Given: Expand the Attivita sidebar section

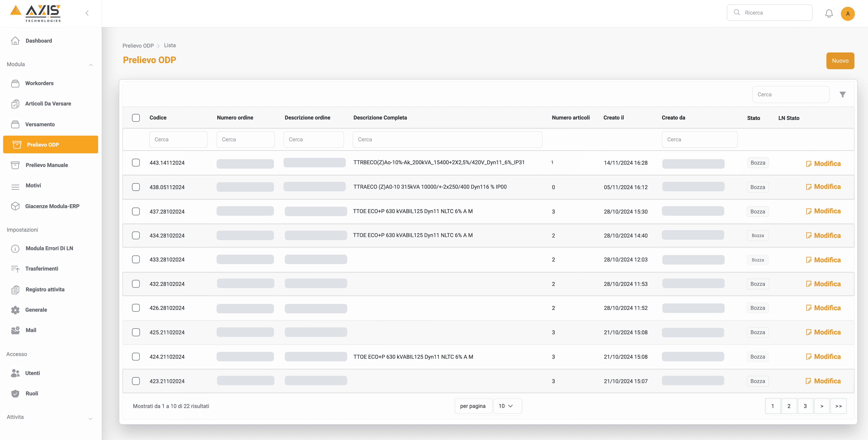Looking at the screenshot, I should coord(90,419).
